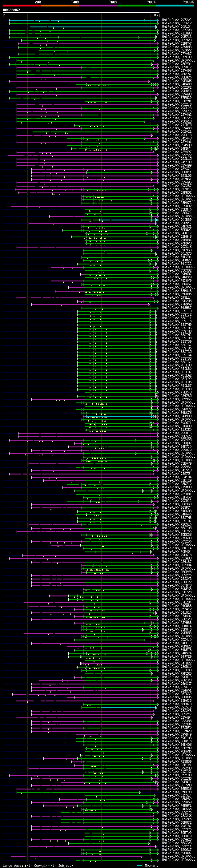Click the red 20% identity legend segment
Screen dimensions: 197x868
pos(22,6)
